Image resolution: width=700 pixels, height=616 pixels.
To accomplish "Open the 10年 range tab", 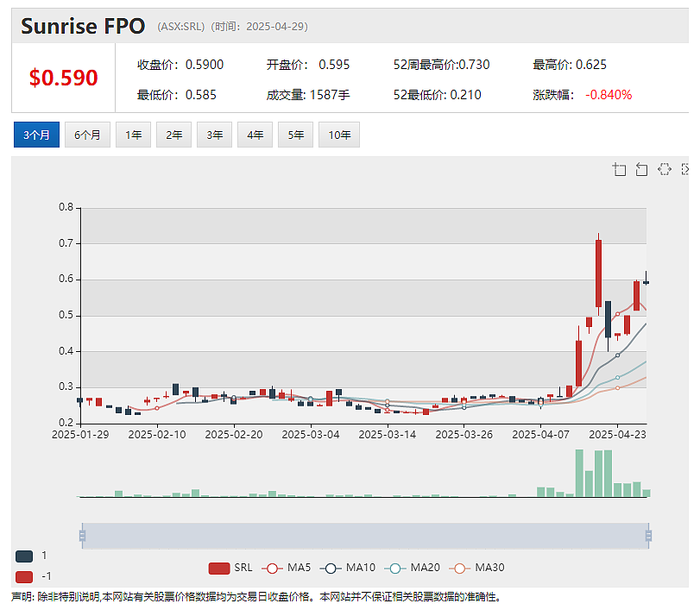I will (339, 135).
